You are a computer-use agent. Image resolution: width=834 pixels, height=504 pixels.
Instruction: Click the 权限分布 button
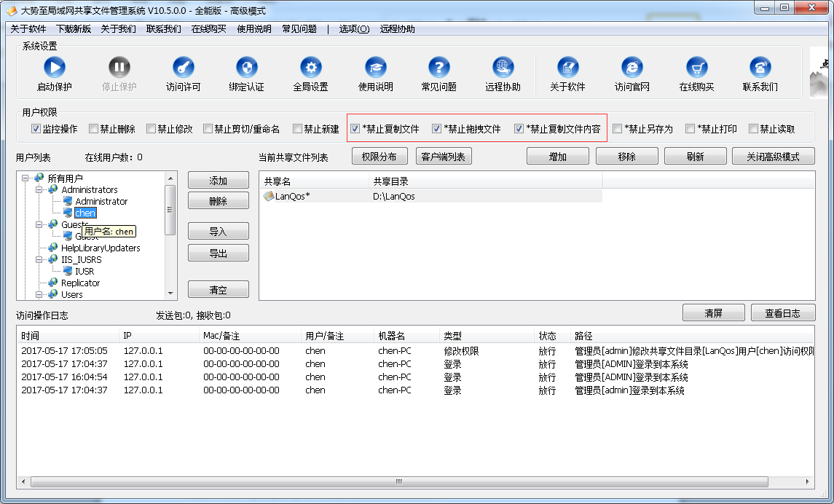379,157
